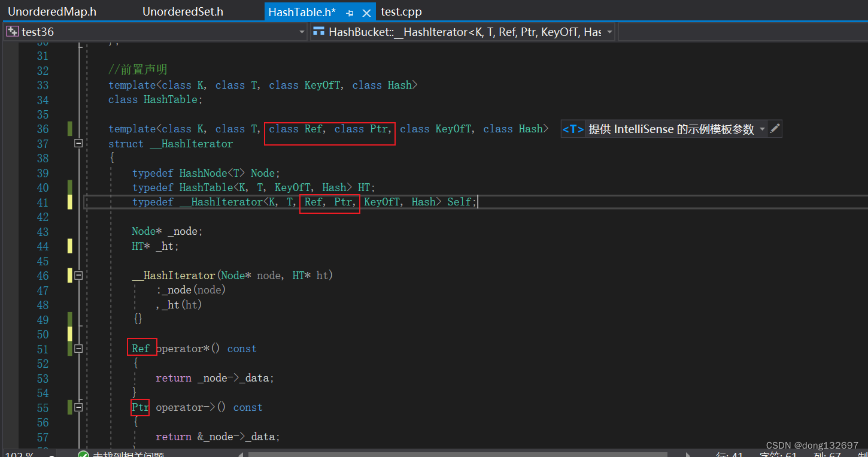The image size is (868, 457).
Task: Collapse the struct __HashIterator block at line 37
Action: click(x=78, y=144)
